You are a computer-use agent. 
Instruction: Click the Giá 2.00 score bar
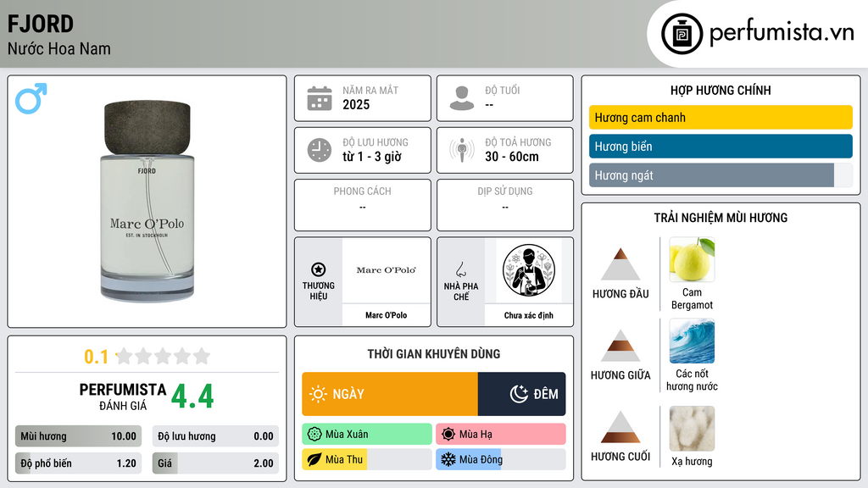(x=215, y=463)
